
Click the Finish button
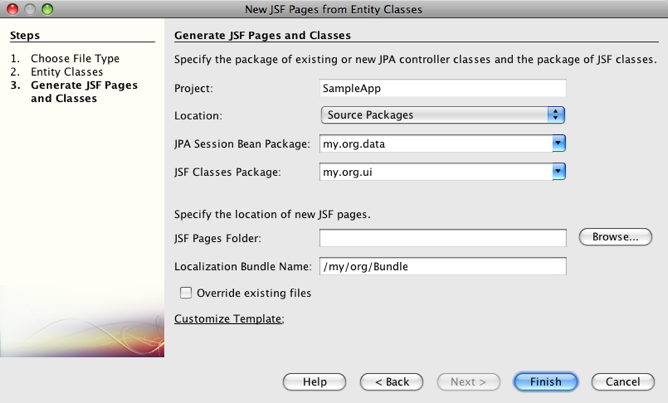(545, 382)
